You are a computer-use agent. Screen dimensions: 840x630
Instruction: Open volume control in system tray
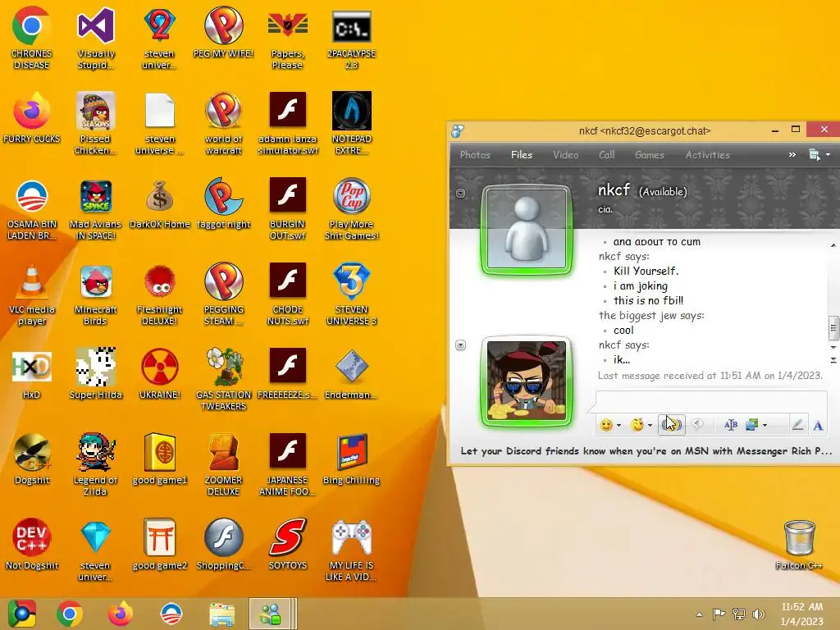(x=758, y=614)
